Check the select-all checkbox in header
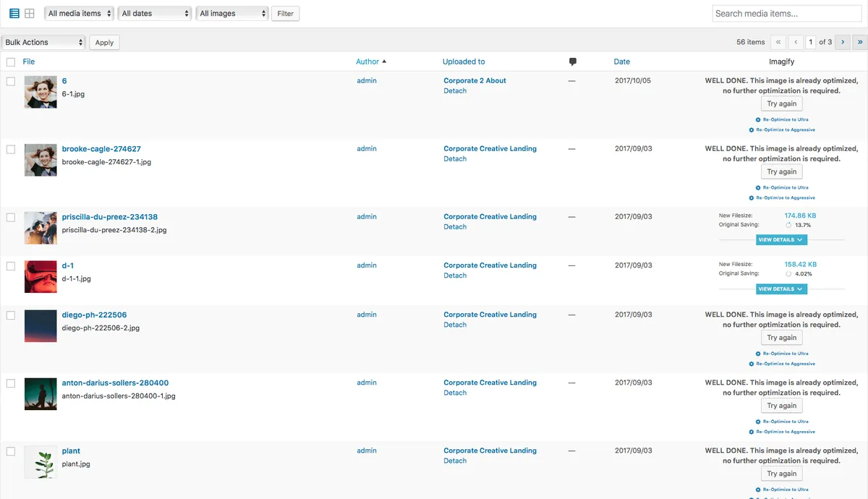The height and width of the screenshot is (499, 868). [x=11, y=62]
